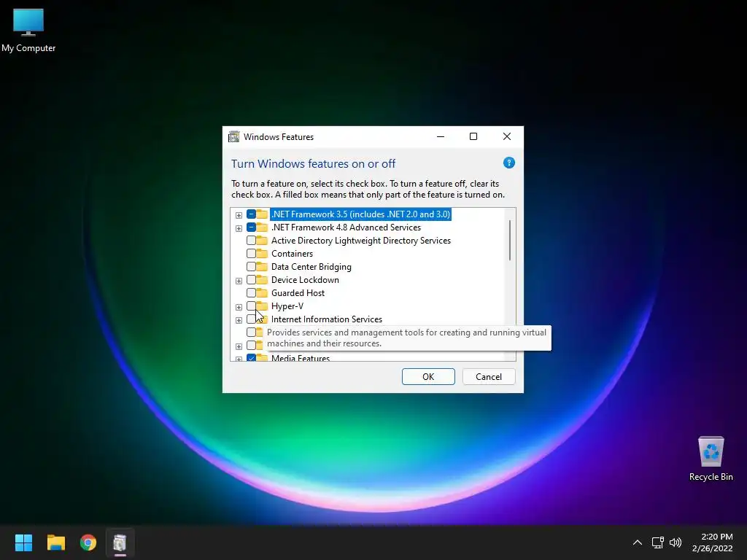Expand the .NET Framework 4.8 Advanced Services node

point(239,228)
